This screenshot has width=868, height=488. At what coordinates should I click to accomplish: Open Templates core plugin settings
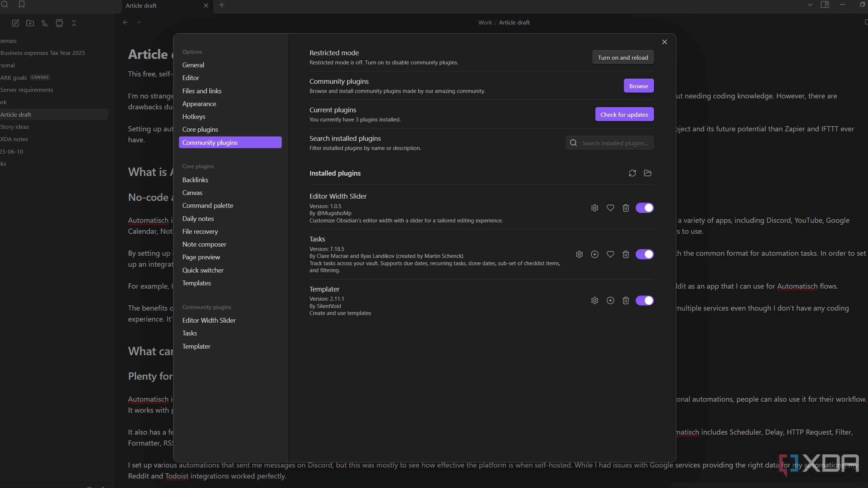[230, 283]
